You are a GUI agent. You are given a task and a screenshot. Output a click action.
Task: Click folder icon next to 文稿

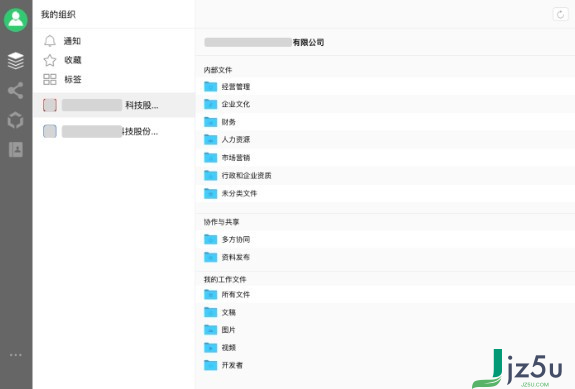pos(210,312)
